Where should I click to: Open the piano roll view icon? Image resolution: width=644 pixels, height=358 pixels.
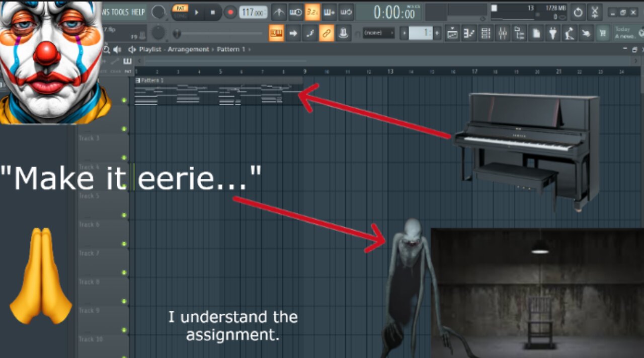[x=469, y=33]
